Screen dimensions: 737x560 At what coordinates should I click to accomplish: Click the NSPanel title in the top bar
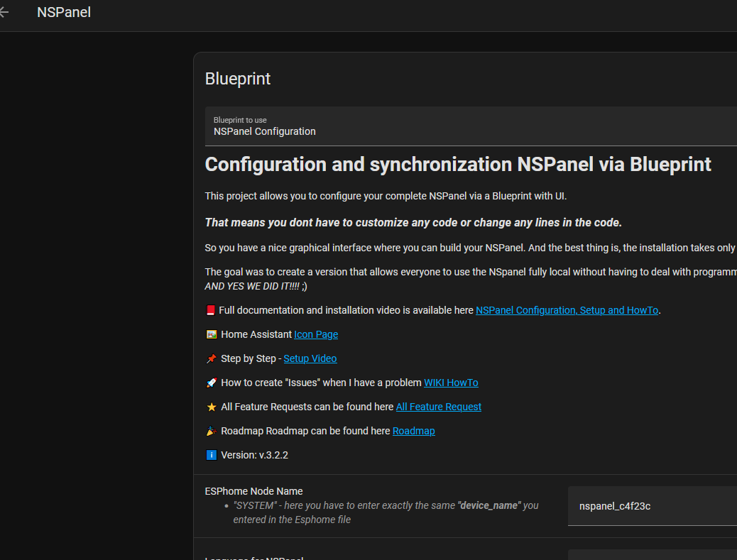[63, 12]
